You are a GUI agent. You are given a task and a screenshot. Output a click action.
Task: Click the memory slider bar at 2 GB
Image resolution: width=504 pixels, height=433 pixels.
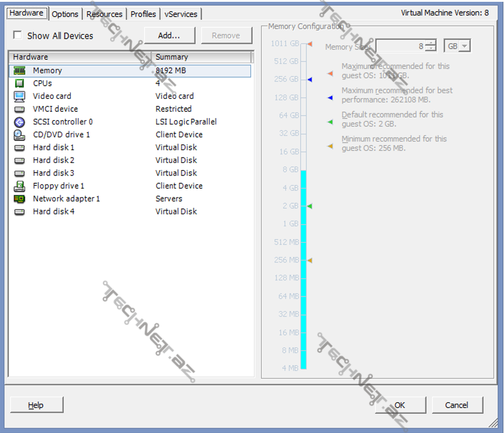303,206
